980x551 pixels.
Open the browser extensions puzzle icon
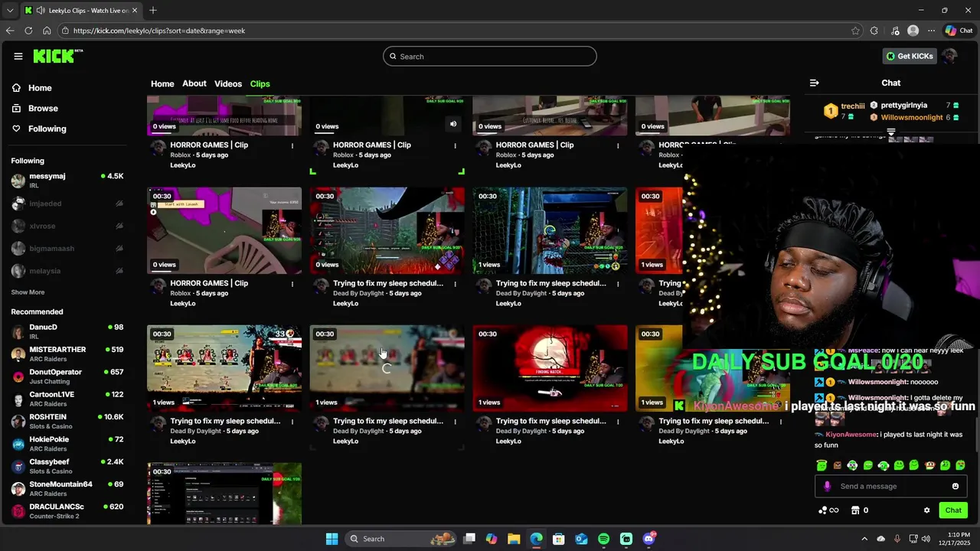tap(874, 31)
